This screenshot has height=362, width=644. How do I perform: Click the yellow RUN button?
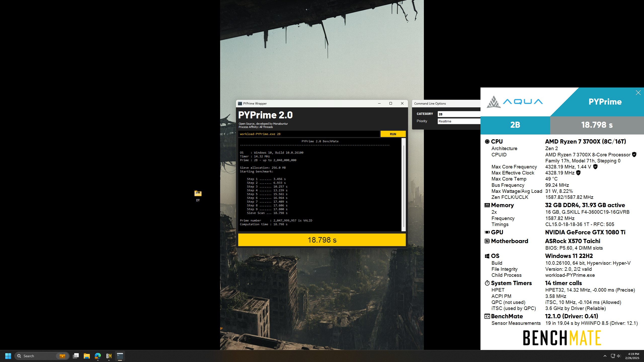click(393, 134)
